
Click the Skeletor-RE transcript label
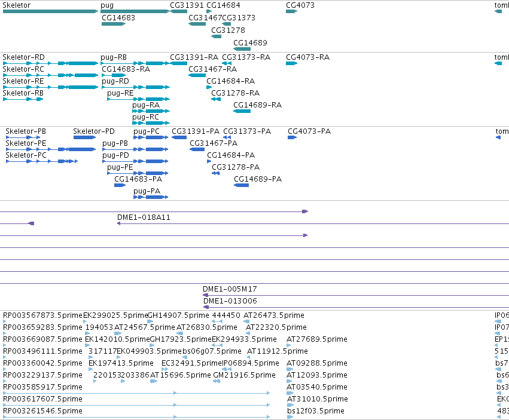23,81
